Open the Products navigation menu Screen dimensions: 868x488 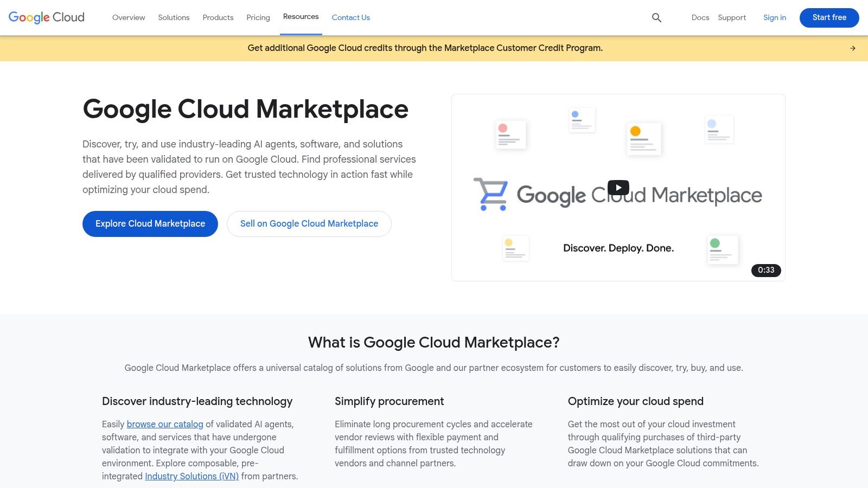coord(218,17)
